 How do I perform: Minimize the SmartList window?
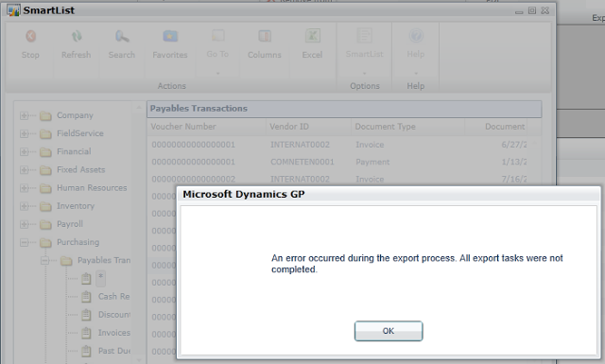point(519,11)
